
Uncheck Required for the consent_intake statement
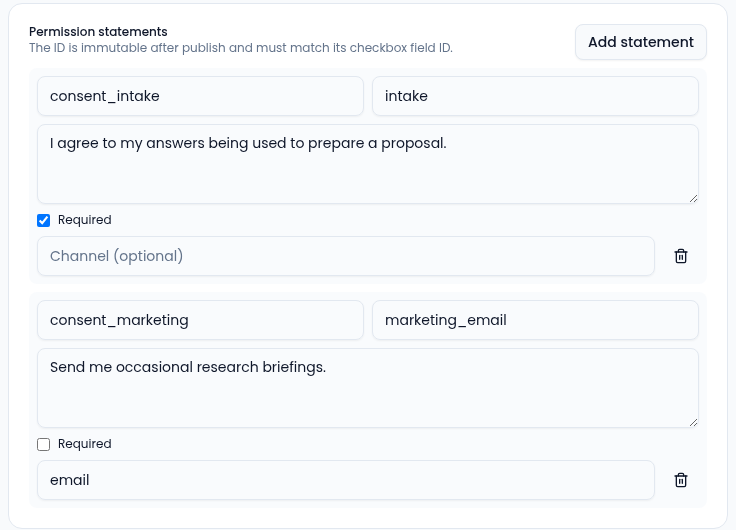click(44, 220)
